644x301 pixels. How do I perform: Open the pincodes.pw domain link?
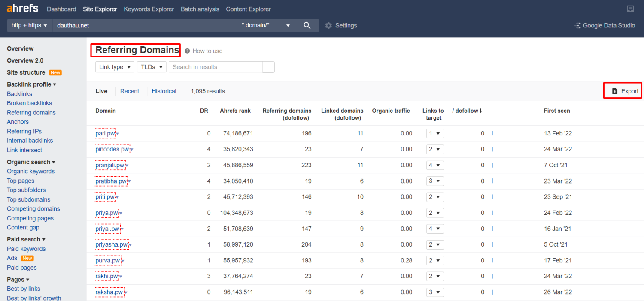(112, 149)
